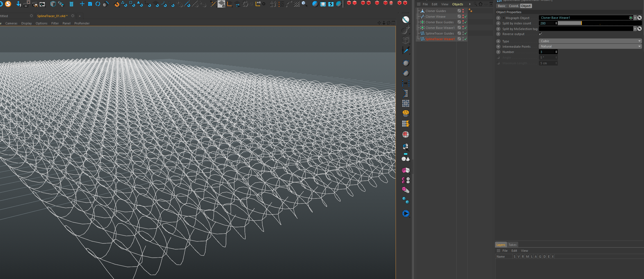Click the two teal spheres sidebar icon

(x=406, y=200)
